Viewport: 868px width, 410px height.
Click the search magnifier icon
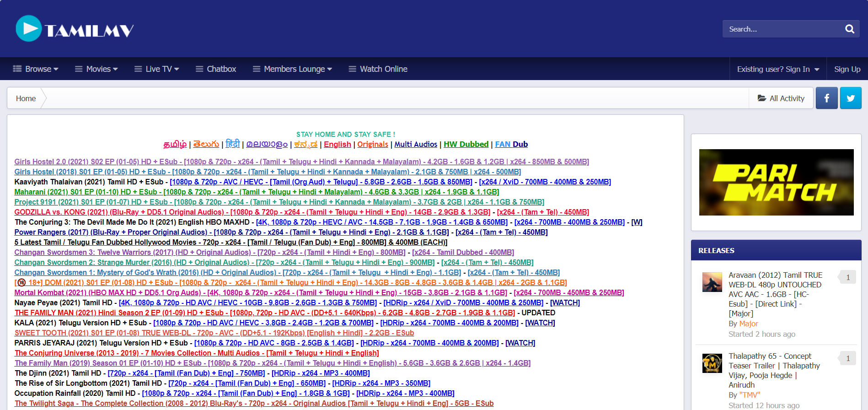849,29
